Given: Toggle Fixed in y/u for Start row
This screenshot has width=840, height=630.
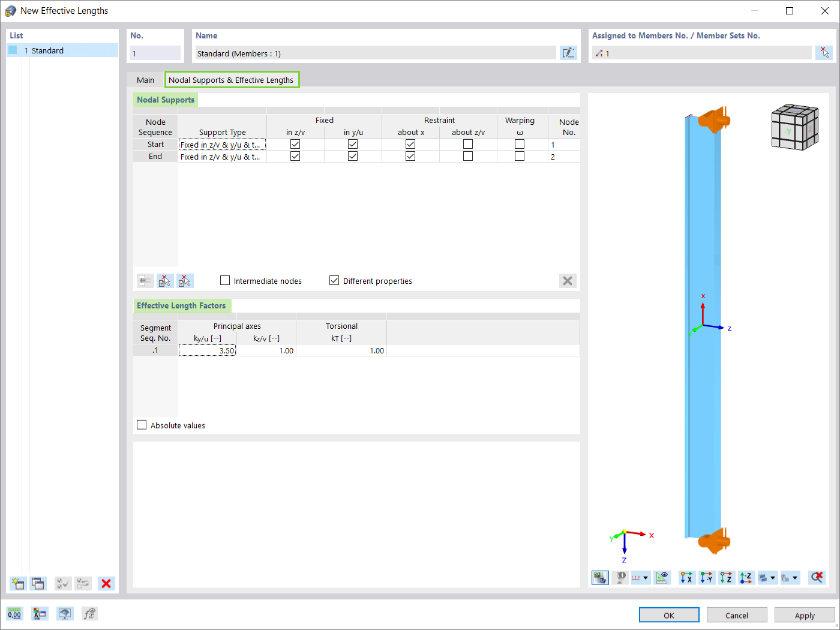Looking at the screenshot, I should coord(353,144).
